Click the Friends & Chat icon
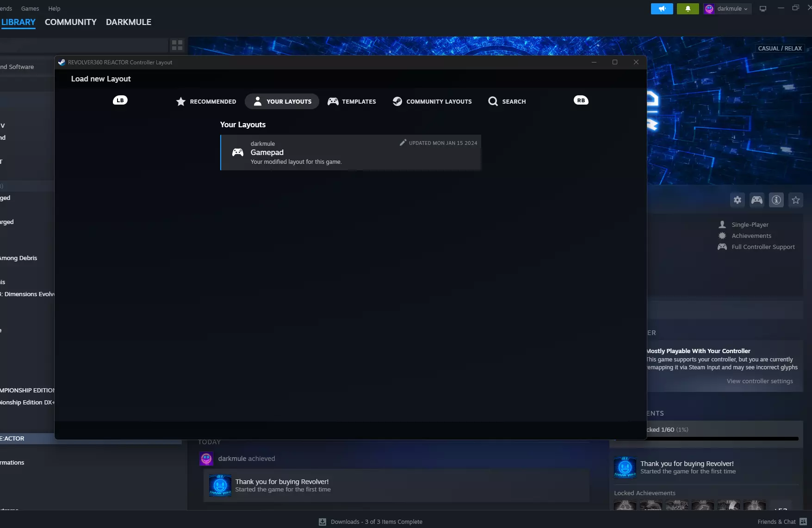812x528 pixels. click(803, 522)
